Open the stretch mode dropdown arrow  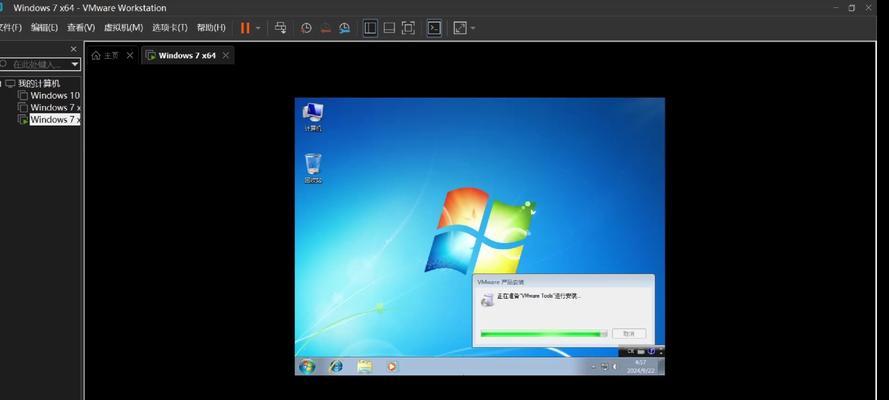click(473, 28)
